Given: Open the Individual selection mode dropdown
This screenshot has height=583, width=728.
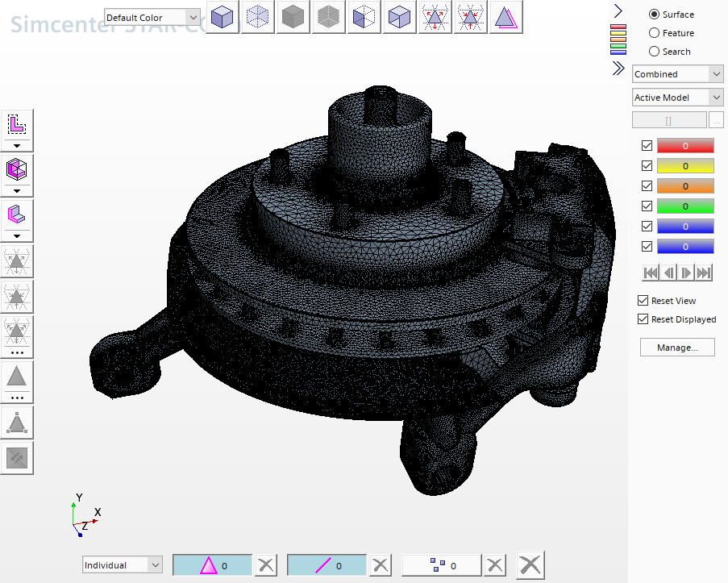Looking at the screenshot, I should (123, 565).
